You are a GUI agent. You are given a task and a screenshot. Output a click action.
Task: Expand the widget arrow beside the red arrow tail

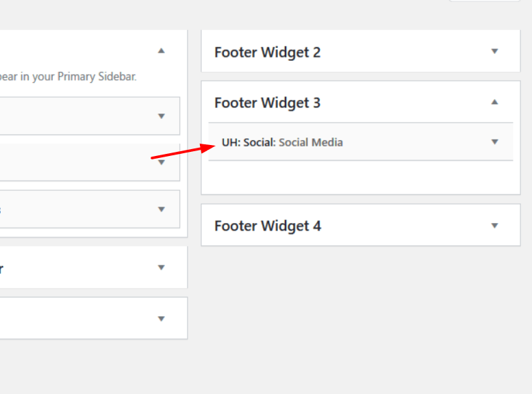pos(161,162)
